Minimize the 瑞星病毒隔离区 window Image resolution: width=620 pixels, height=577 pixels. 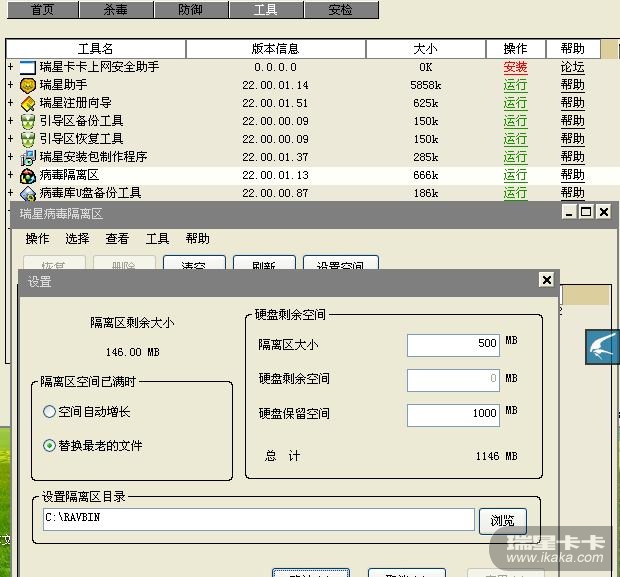coord(569,212)
